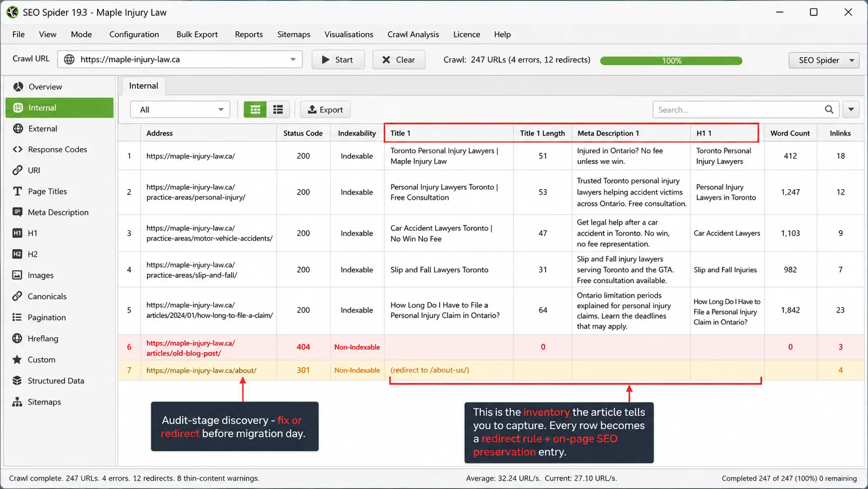
Task: Open the SEO Spider mode dropdown
Action: pos(824,60)
